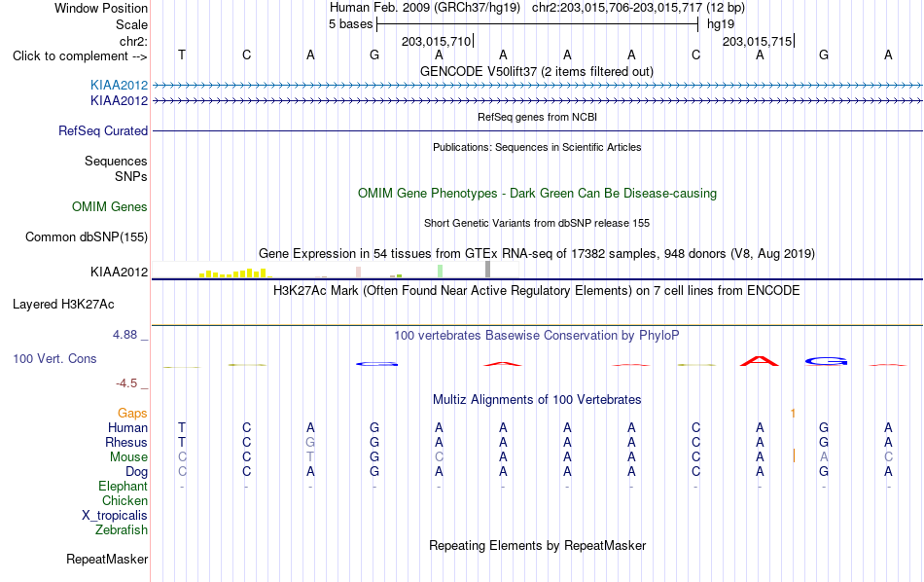
Task: Click the '5 bases' scale bar label
Action: [350, 24]
